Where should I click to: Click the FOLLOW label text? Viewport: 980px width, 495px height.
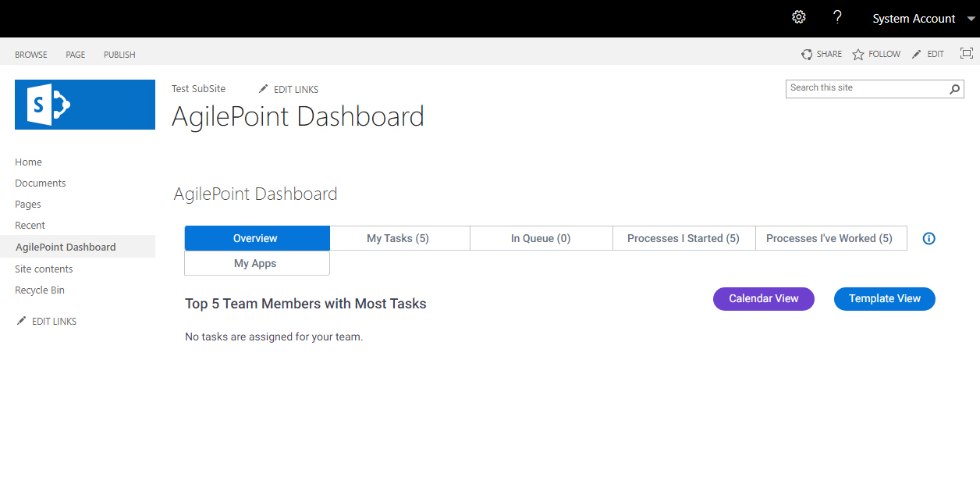point(885,54)
